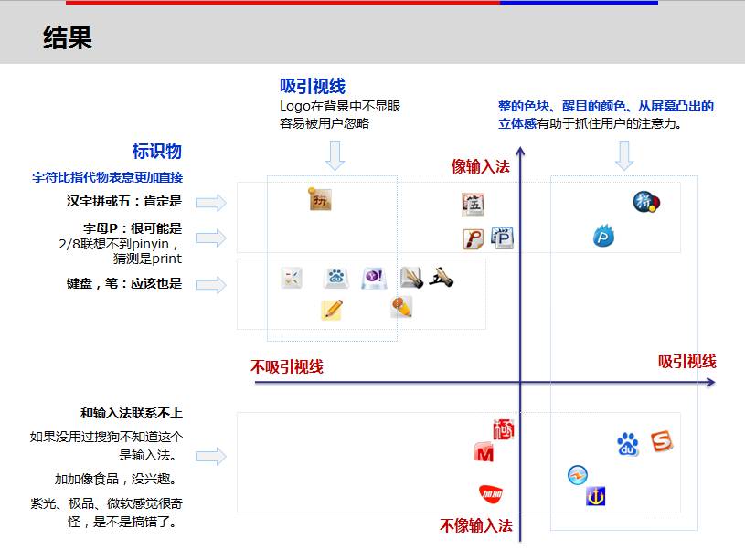Viewport: 745px width, 560px height.
Task: Select the blue 吸引视线 heading
Action: [x=313, y=86]
